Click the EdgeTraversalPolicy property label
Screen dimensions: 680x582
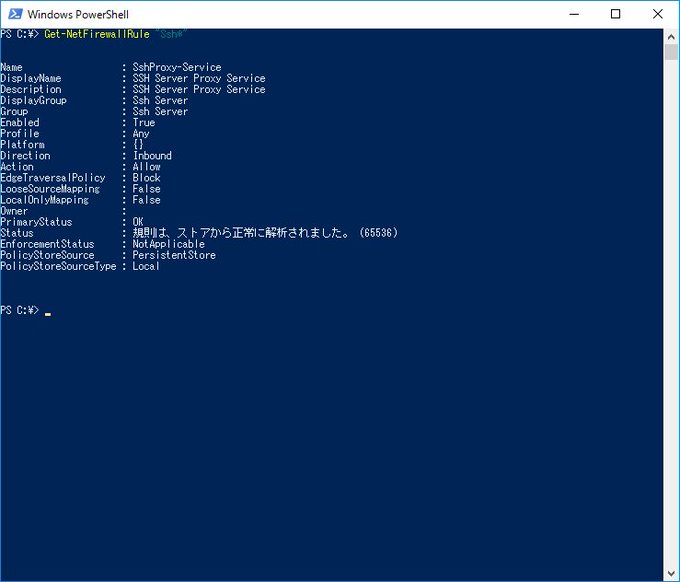coord(53,178)
